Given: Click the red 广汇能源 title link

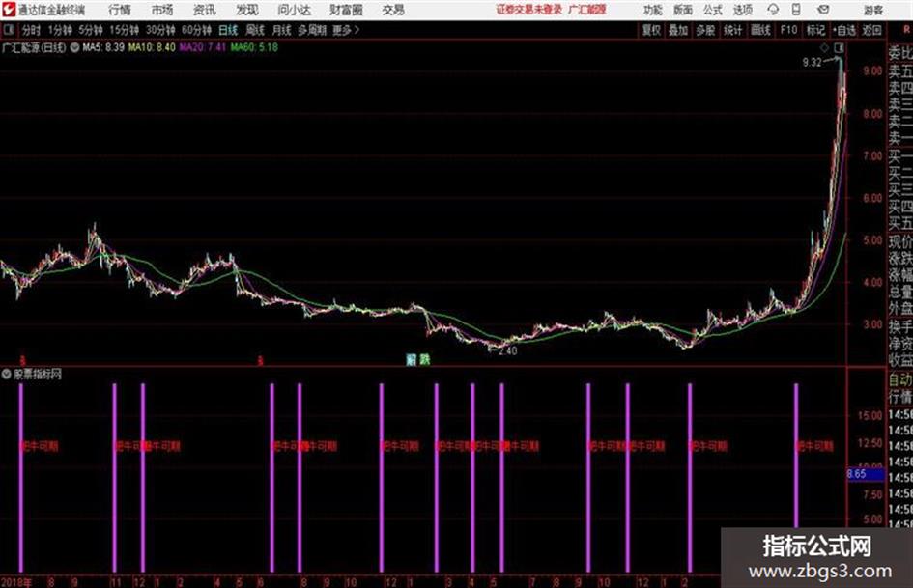Looking at the screenshot, I should (x=587, y=10).
